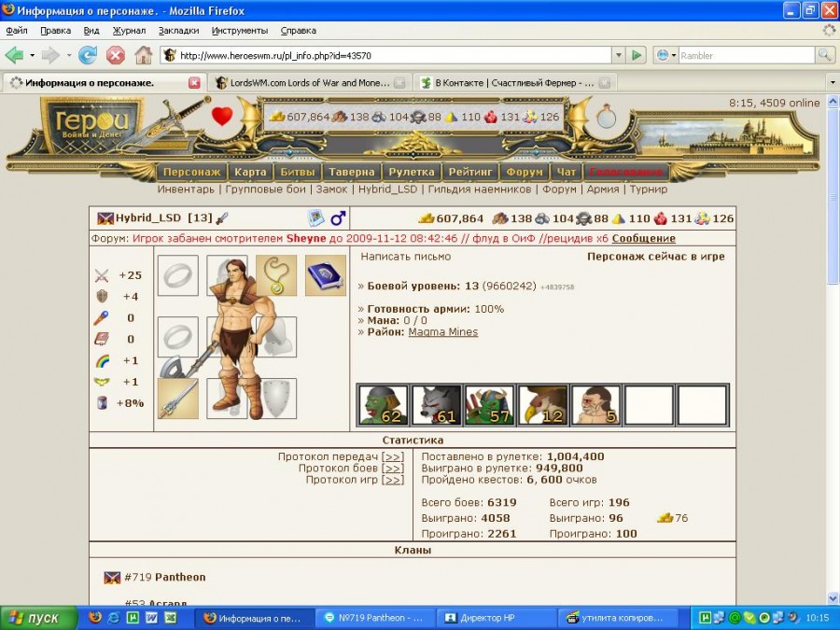
Task: Open the Вид menu
Action: tap(91, 31)
